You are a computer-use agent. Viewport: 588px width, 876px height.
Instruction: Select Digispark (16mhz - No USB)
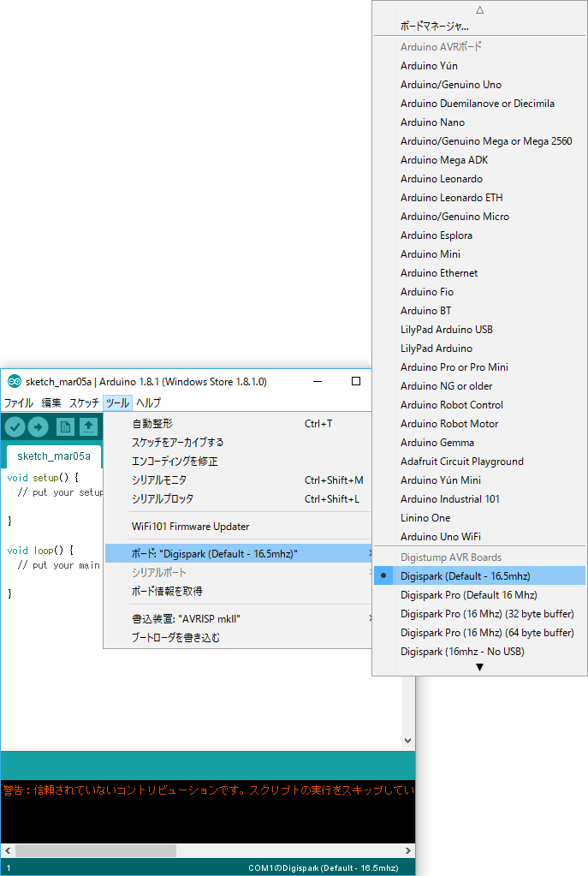(x=479, y=652)
